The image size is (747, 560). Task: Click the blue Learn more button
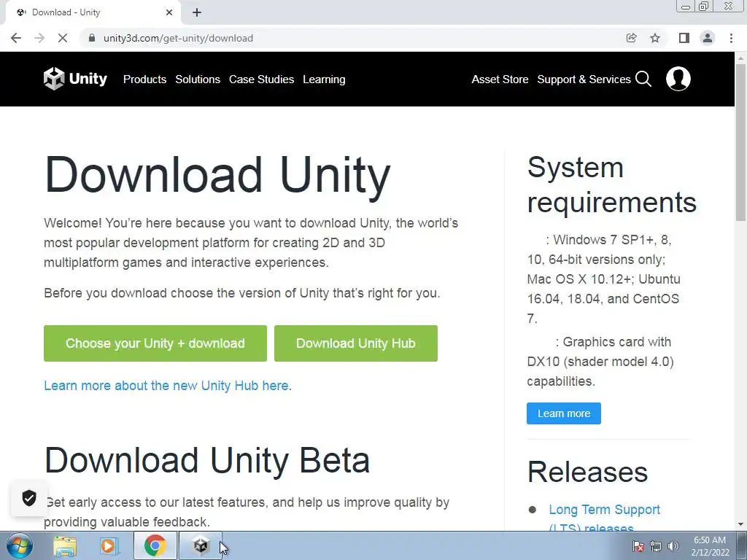[564, 413]
